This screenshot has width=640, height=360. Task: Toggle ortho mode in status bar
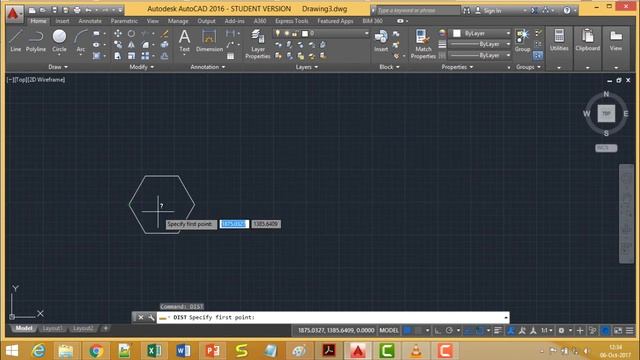438,330
